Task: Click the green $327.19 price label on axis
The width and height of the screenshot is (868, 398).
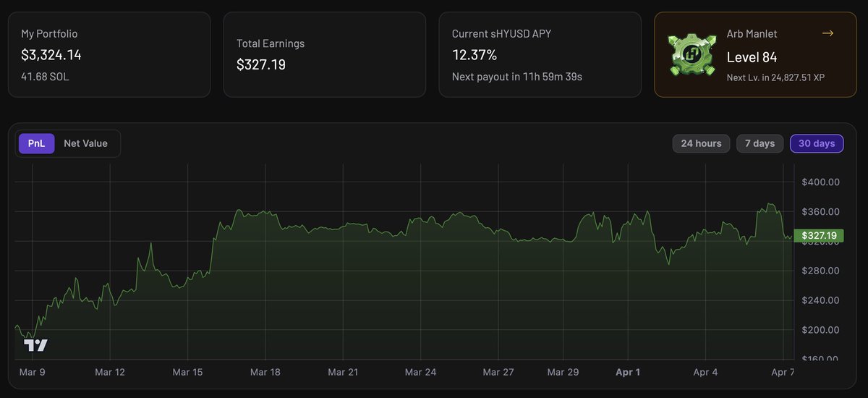Action: pos(819,236)
